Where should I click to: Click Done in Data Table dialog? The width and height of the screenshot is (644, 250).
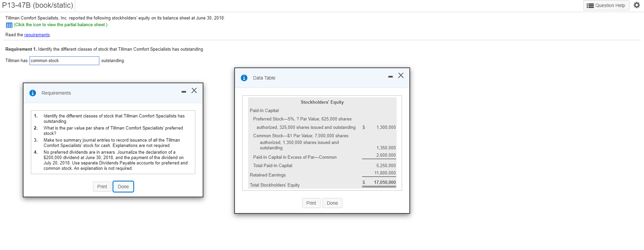click(332, 203)
